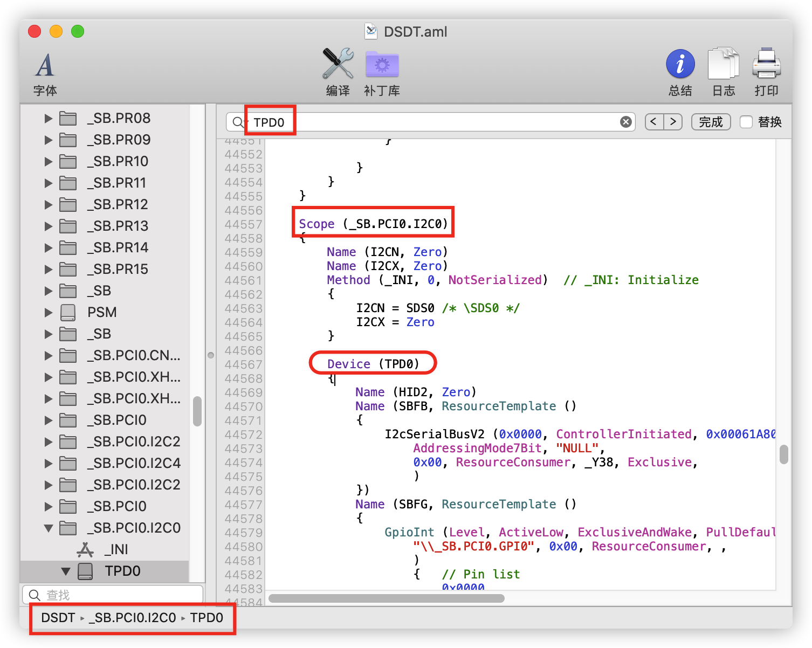Expand the _SB.PR13 tree node

coord(49,226)
